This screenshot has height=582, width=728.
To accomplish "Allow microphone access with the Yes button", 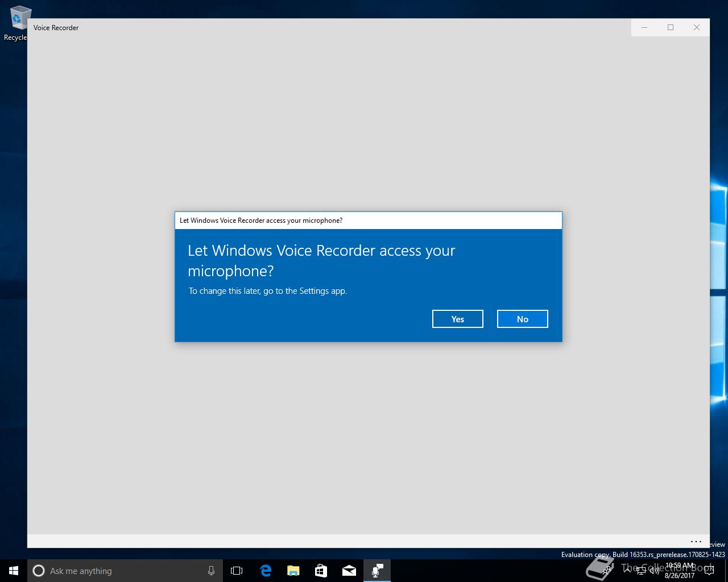I will (458, 319).
